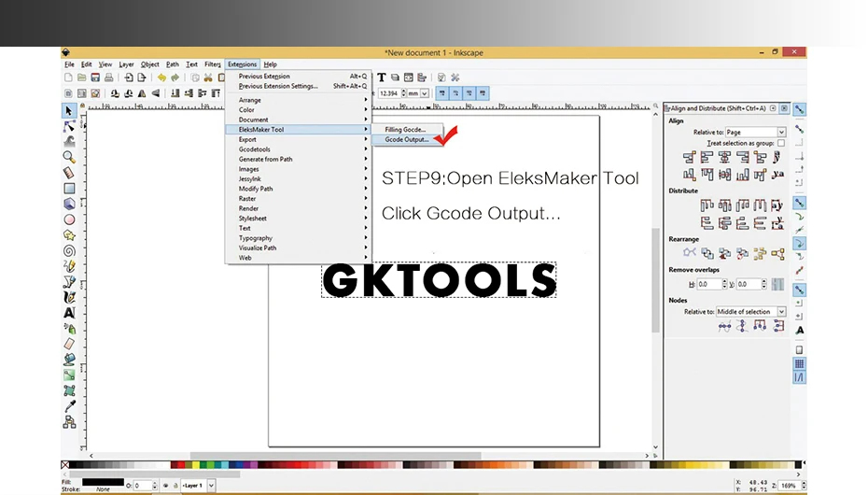Click Previous Extension entry
Image resolution: width=868 pixels, height=495 pixels.
[x=298, y=77]
